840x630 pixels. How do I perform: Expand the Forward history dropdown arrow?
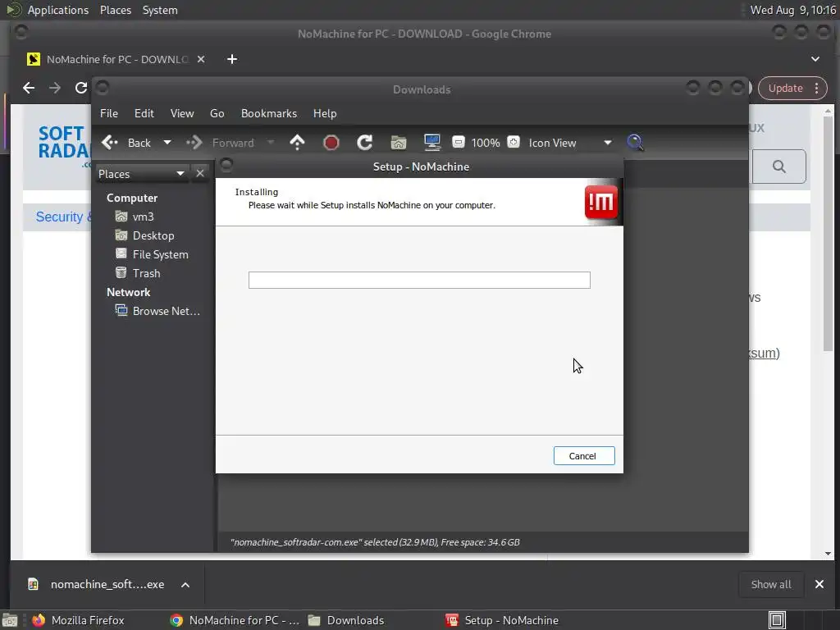(x=271, y=143)
